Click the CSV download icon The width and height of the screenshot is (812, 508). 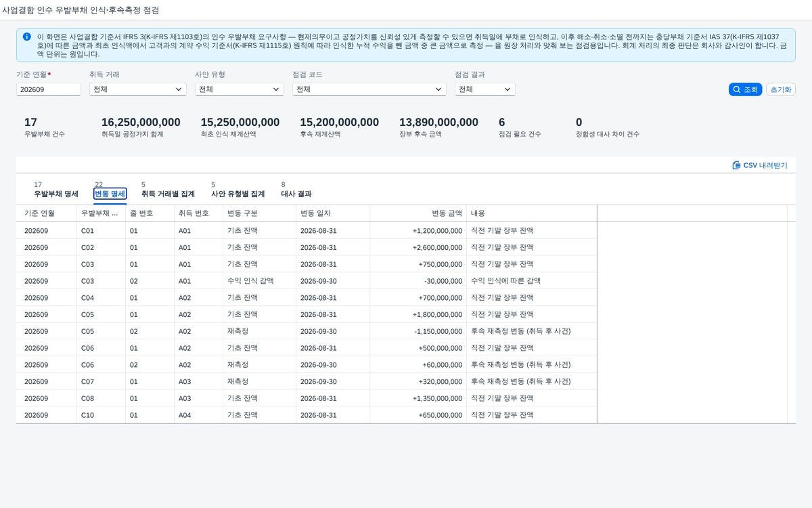[736, 165]
